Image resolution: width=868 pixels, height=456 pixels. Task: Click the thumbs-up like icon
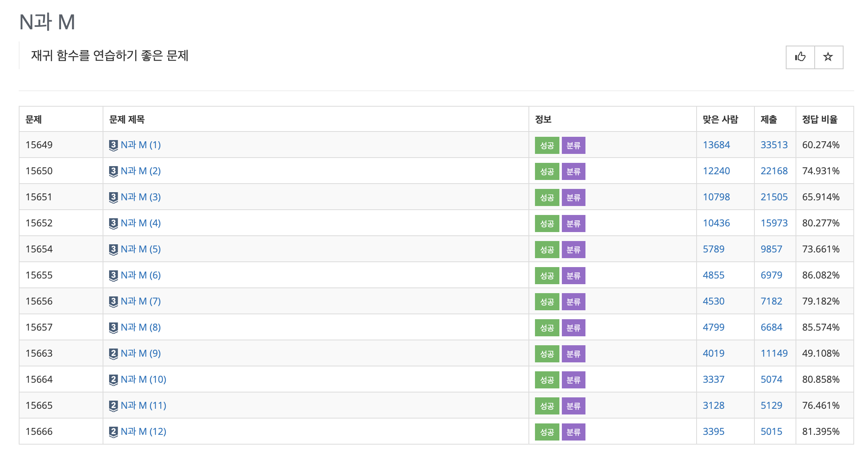coord(800,57)
